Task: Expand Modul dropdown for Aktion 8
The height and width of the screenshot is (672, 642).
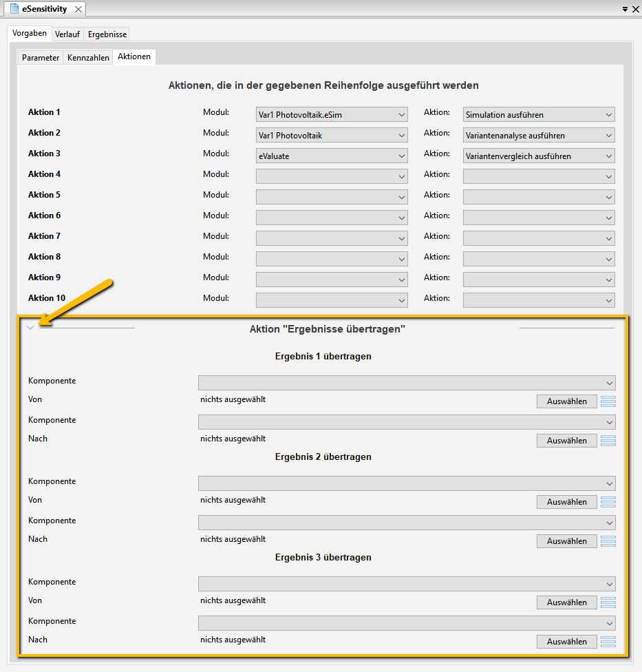Action: pyautogui.click(x=332, y=259)
